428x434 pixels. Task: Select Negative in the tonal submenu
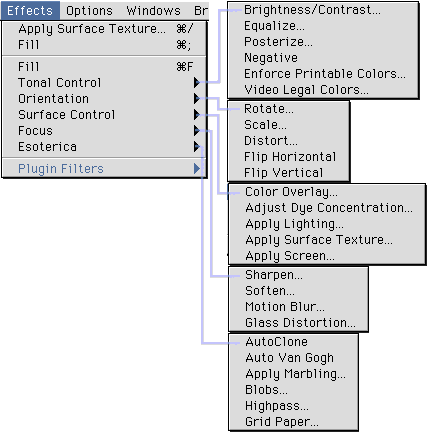click(271, 58)
